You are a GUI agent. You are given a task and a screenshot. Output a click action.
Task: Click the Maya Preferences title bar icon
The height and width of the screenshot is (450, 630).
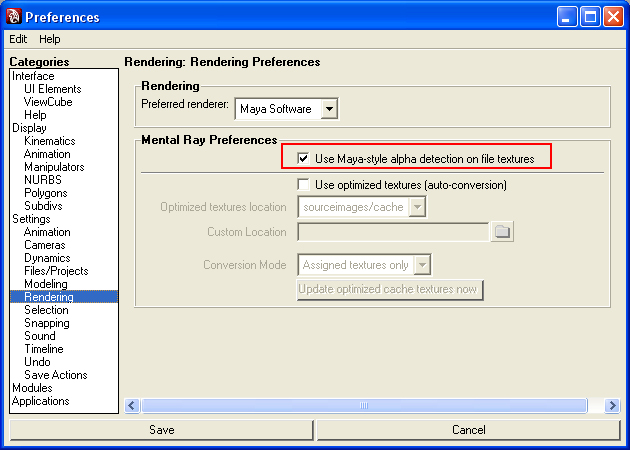pos(13,16)
